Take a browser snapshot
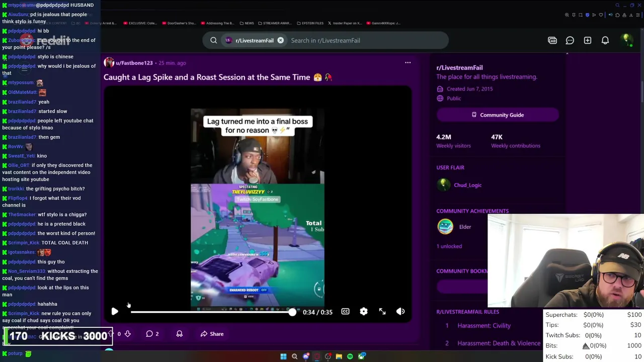 [x=581, y=15]
